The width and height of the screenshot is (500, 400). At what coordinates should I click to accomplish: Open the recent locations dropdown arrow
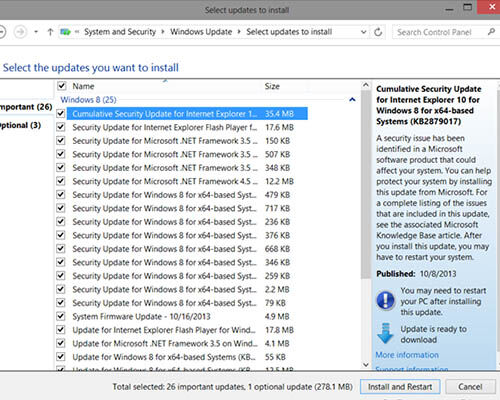pyautogui.click(x=36, y=32)
